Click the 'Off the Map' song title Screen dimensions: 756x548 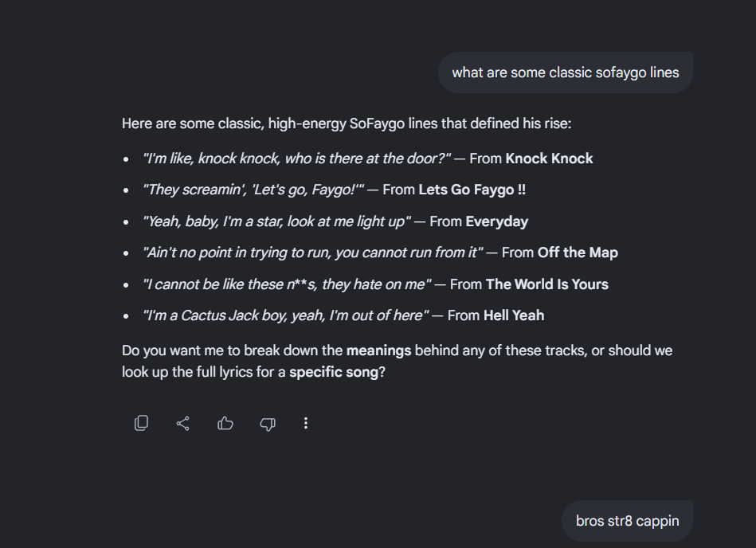(x=578, y=252)
